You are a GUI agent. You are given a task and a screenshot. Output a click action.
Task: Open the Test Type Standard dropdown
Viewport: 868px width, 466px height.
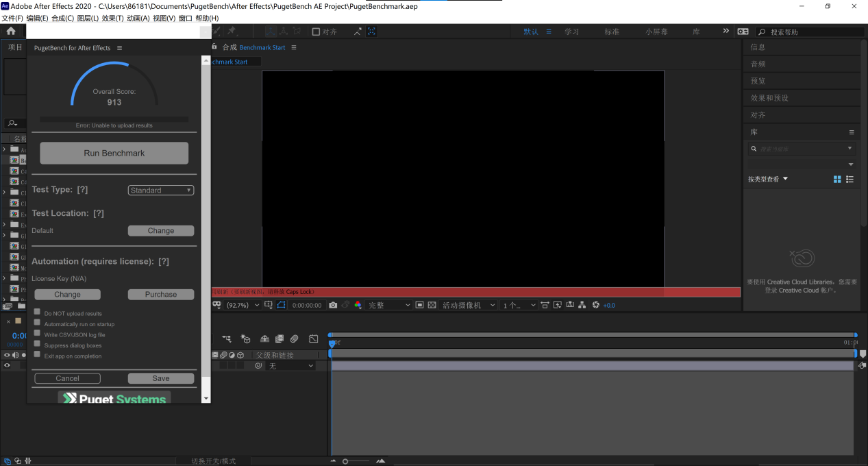pyautogui.click(x=161, y=191)
